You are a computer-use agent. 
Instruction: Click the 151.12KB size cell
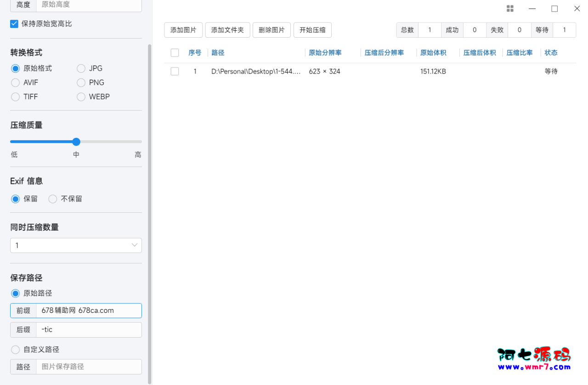click(433, 71)
